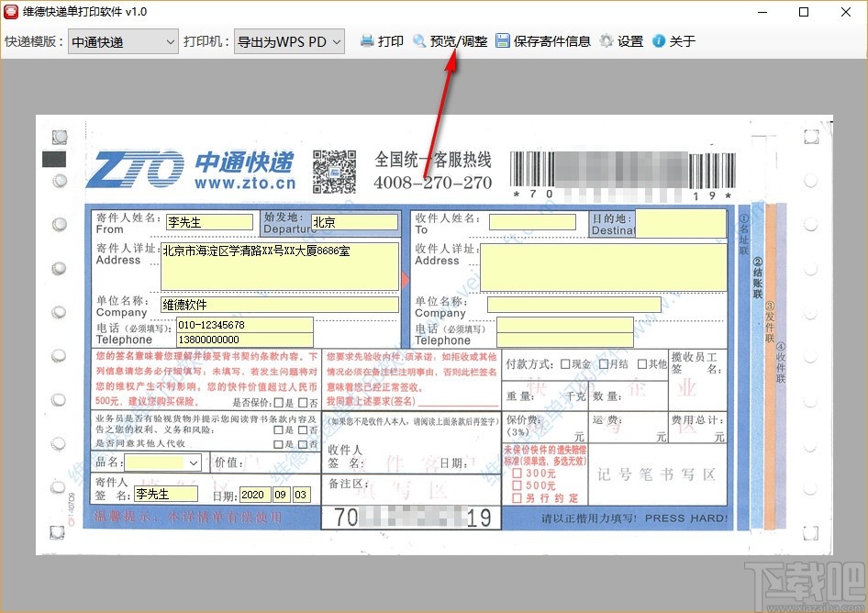Click the 保存寄件信息 floppy disk save icon
The image size is (868, 613).
pos(503,40)
